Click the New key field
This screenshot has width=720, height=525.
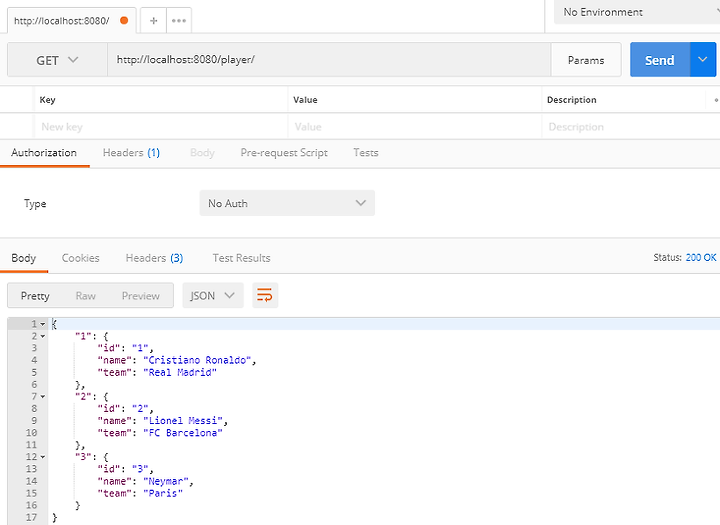pos(161,127)
